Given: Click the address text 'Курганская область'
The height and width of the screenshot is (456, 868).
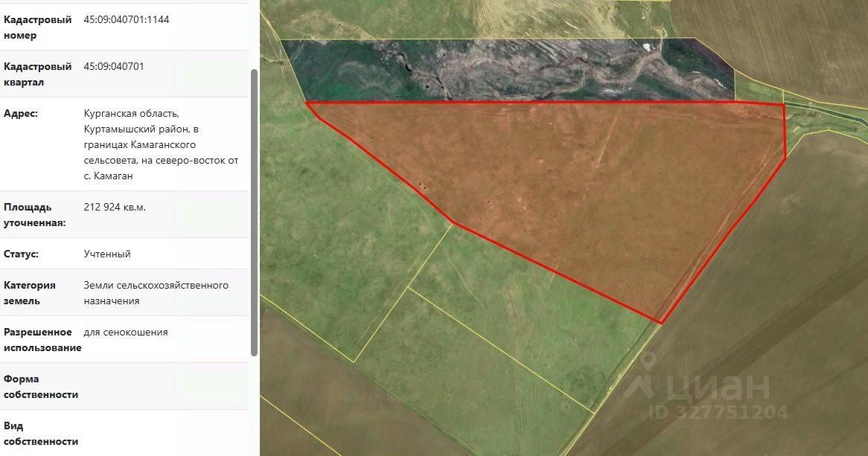Looking at the screenshot, I should (131, 114).
